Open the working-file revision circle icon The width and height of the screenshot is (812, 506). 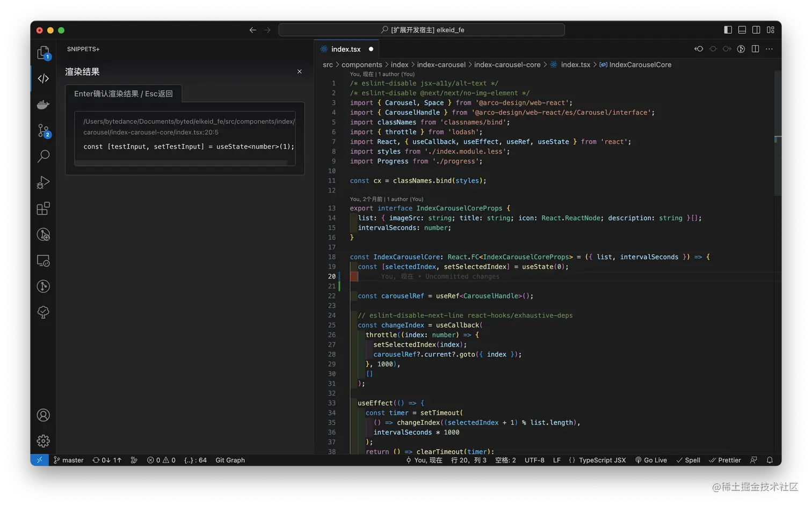pos(713,49)
